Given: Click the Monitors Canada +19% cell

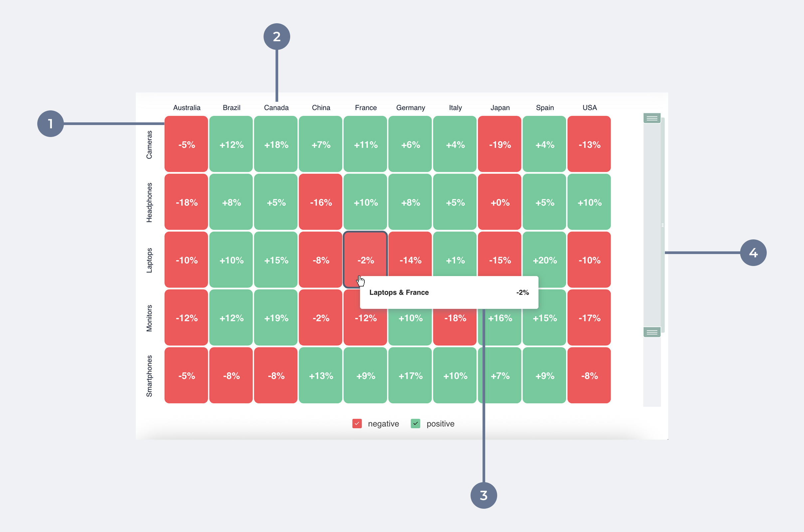Looking at the screenshot, I should [x=276, y=317].
